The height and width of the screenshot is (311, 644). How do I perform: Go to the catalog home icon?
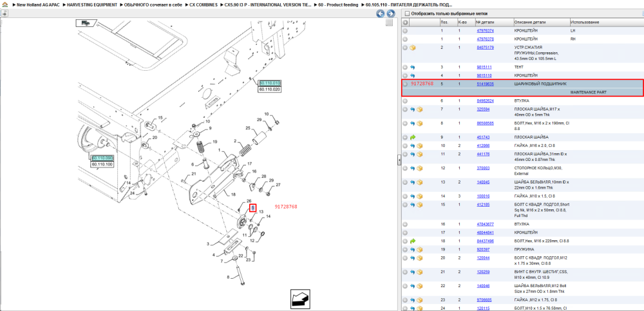5,5
